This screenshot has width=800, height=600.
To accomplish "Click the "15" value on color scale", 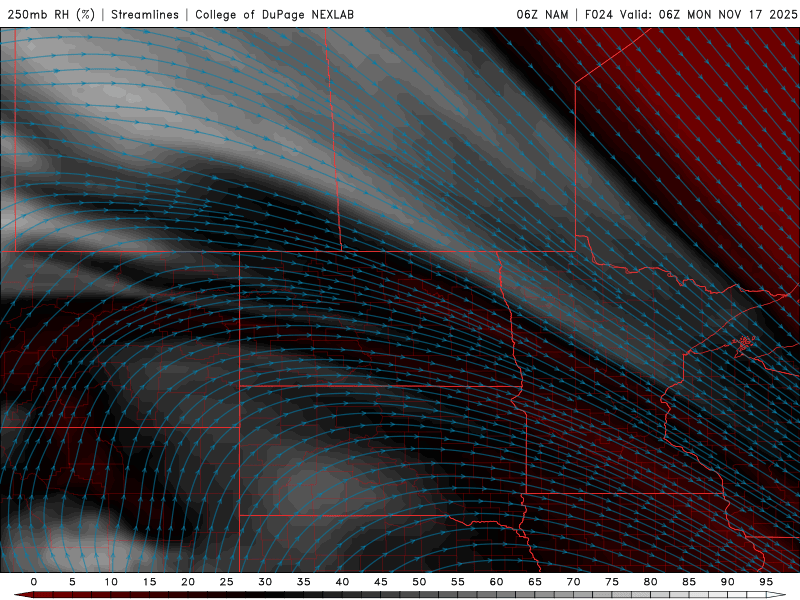I will point(149,582).
